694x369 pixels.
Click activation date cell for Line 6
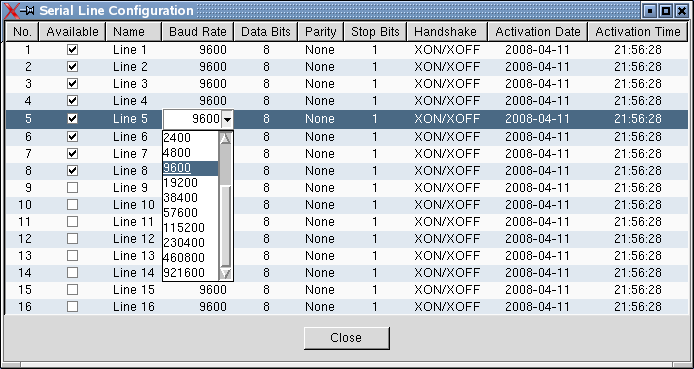[x=537, y=137]
